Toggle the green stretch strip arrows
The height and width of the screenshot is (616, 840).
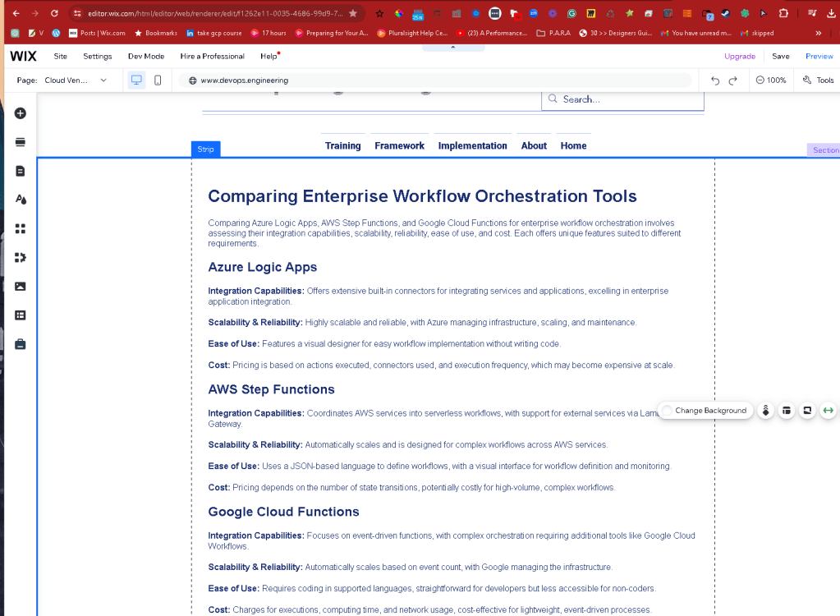[829, 411]
